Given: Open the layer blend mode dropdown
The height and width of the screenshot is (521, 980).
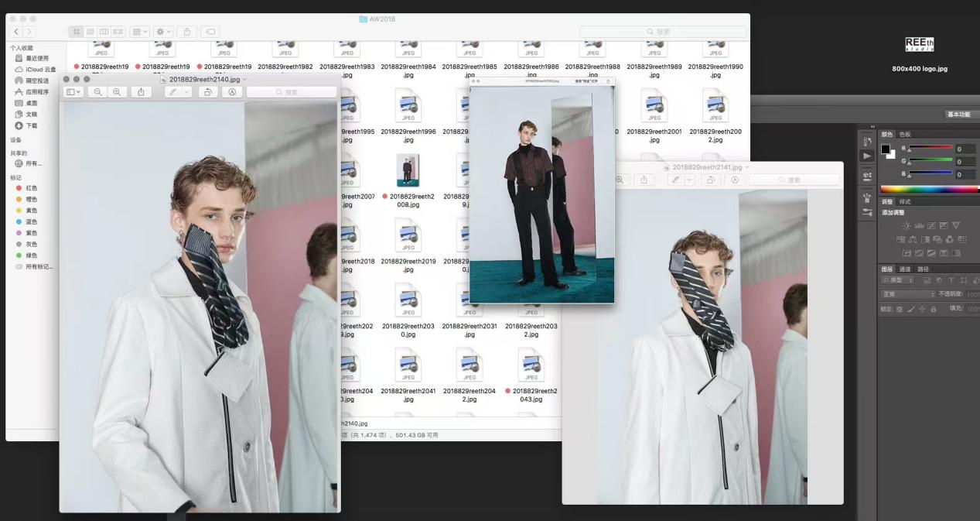Looking at the screenshot, I should tap(908, 294).
